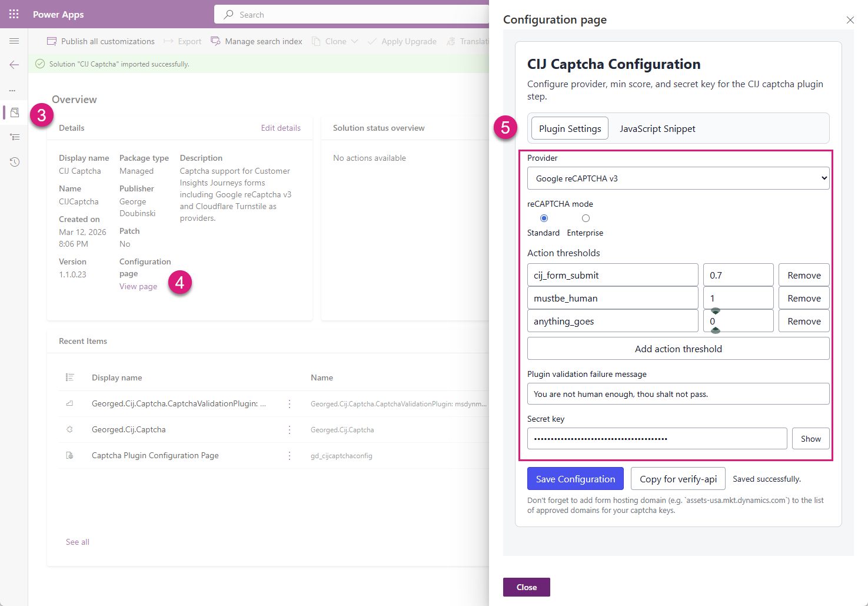
Task: Click the list-type column header icon
Action: click(69, 377)
